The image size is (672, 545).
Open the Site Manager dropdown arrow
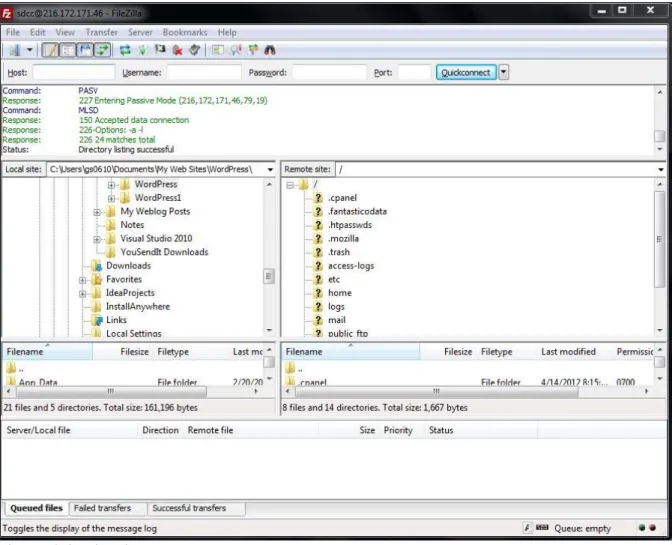[x=30, y=50]
